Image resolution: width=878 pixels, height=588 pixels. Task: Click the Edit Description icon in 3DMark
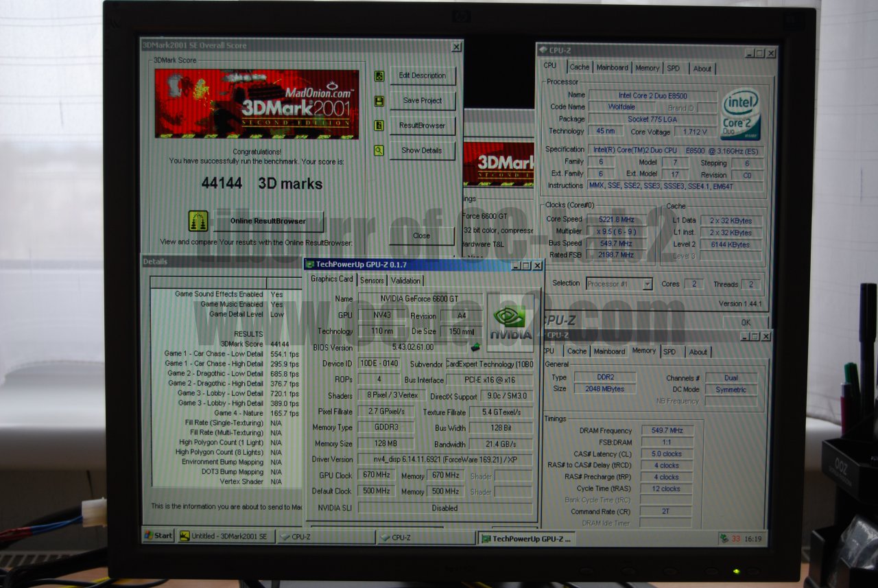[379, 75]
